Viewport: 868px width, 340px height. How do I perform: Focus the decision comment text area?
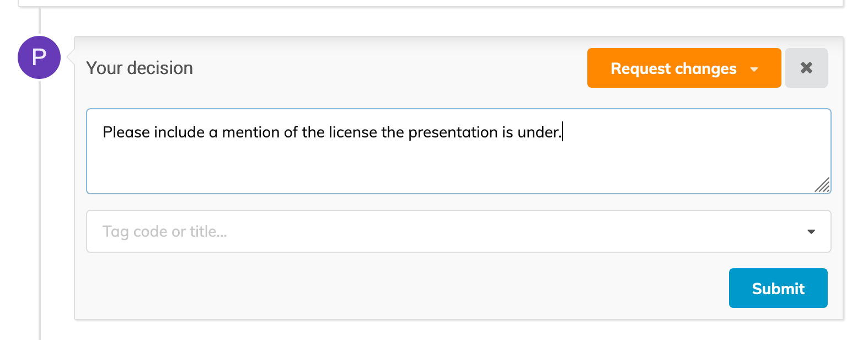click(x=458, y=151)
